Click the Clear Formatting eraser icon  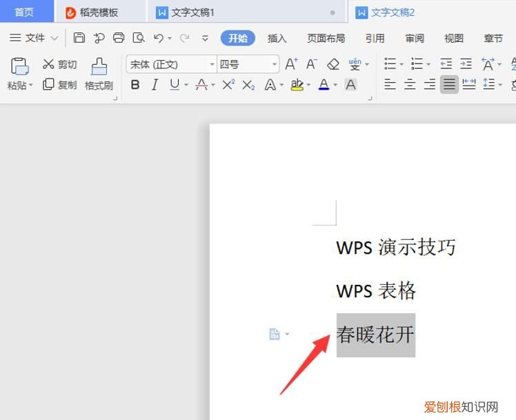333,64
